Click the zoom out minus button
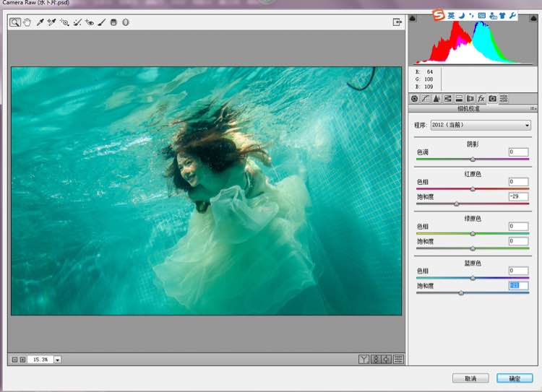Image resolution: width=542 pixels, height=392 pixels. click(x=14, y=360)
